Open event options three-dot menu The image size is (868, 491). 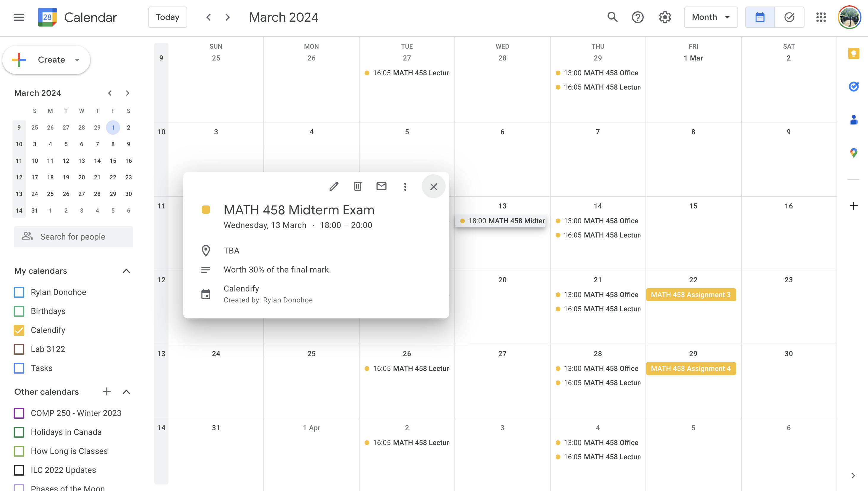tap(405, 186)
